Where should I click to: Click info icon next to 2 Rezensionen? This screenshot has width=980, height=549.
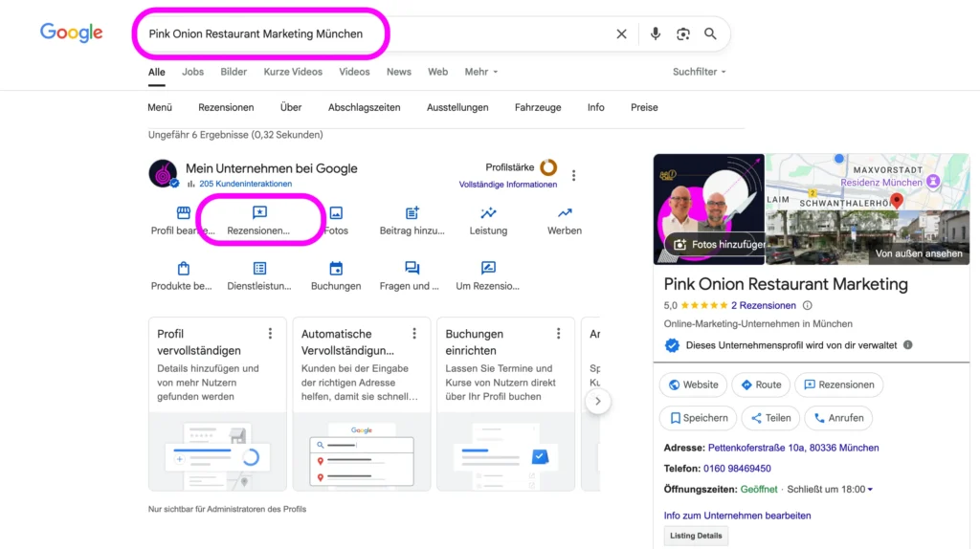pos(808,305)
